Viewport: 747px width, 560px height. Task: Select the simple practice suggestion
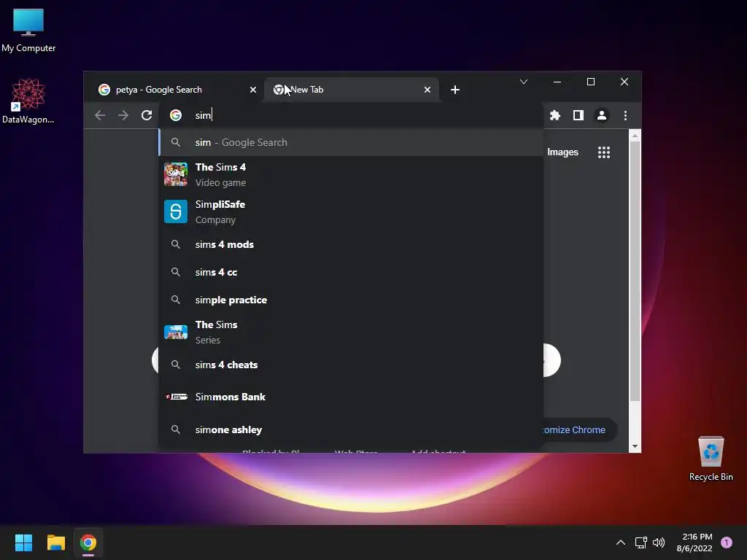tap(351, 300)
